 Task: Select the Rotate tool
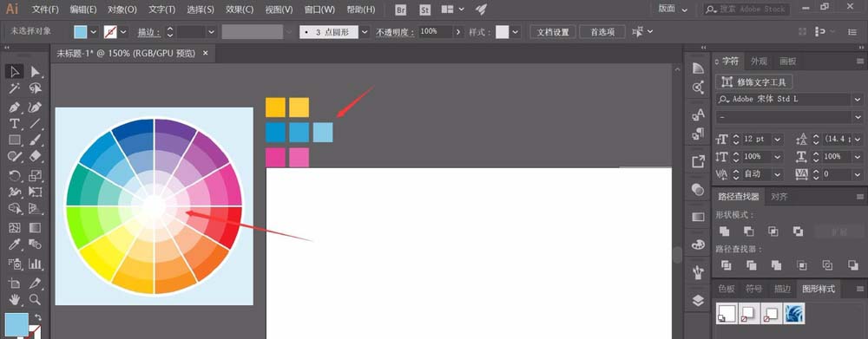(15, 175)
